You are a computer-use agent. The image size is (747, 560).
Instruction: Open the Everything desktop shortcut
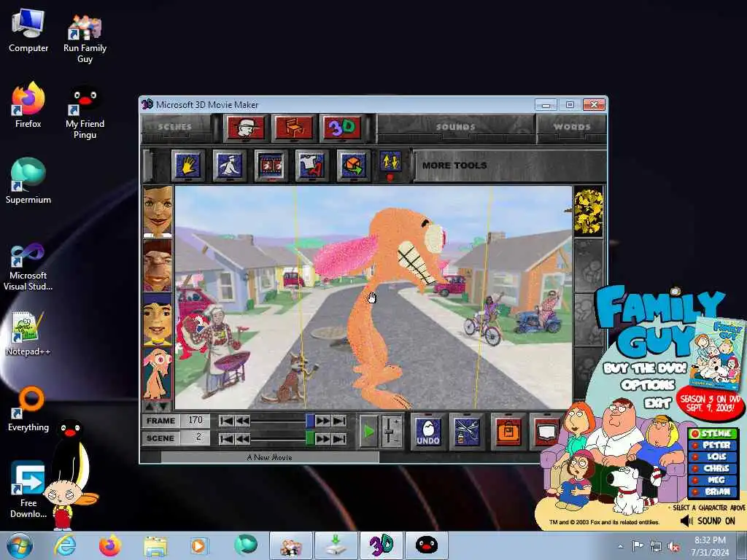coord(28,408)
